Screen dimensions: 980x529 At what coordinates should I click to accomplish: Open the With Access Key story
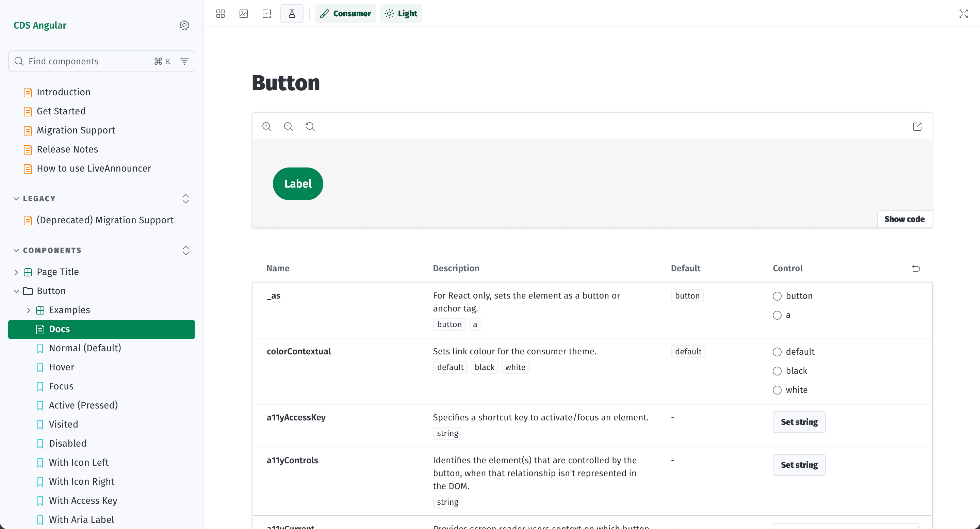(83, 500)
